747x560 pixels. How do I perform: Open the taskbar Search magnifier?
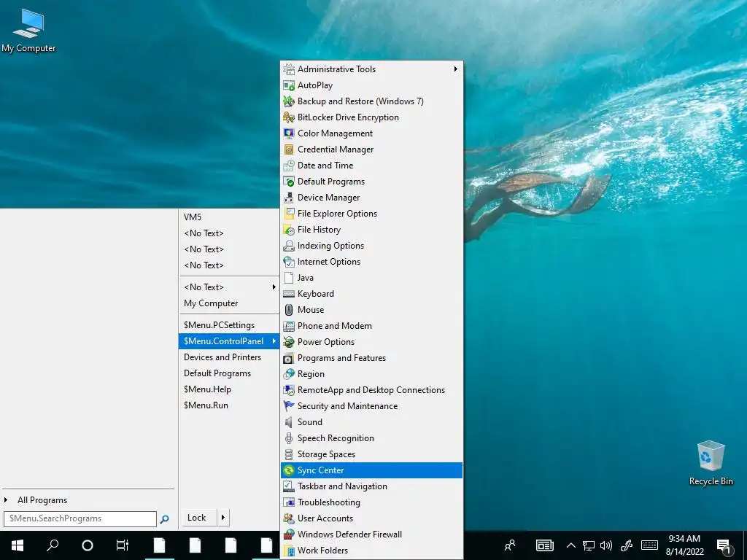pos(53,545)
